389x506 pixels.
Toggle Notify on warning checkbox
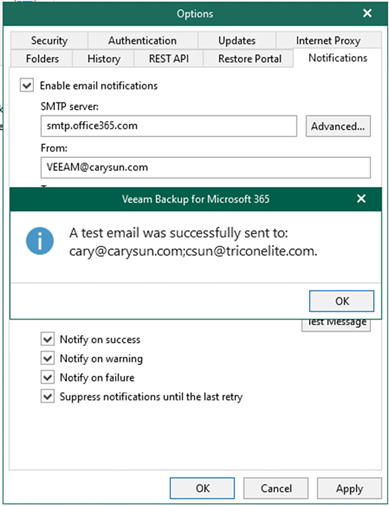[47, 358]
